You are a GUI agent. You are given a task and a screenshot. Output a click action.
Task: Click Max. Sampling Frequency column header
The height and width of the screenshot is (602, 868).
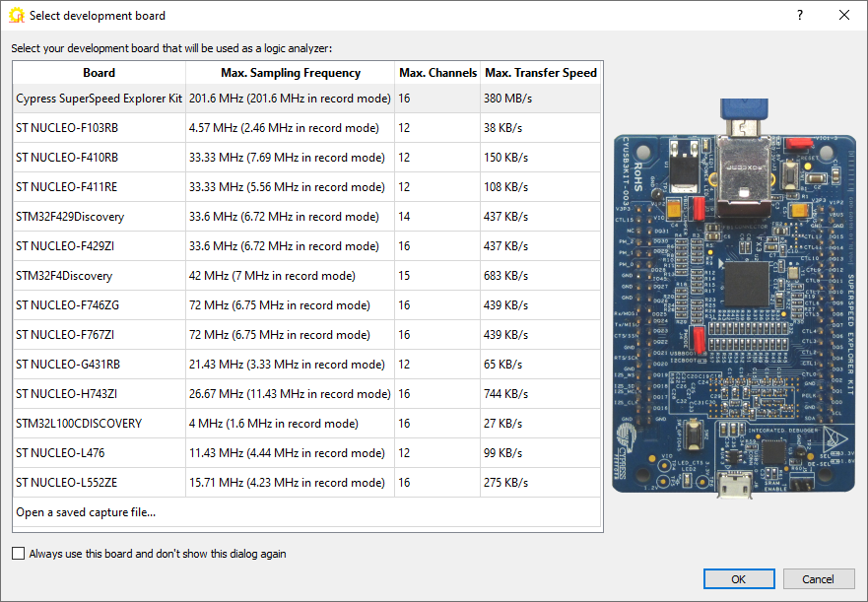[x=290, y=73]
